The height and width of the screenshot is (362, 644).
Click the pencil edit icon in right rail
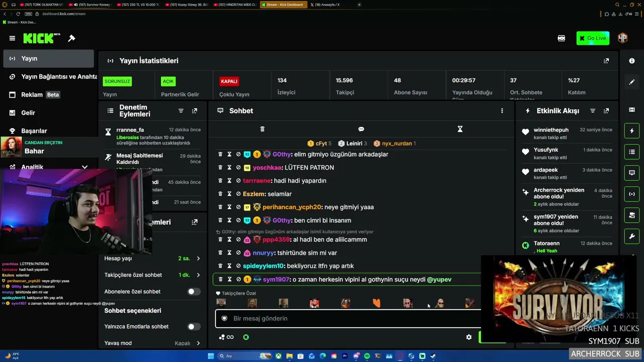632,82
